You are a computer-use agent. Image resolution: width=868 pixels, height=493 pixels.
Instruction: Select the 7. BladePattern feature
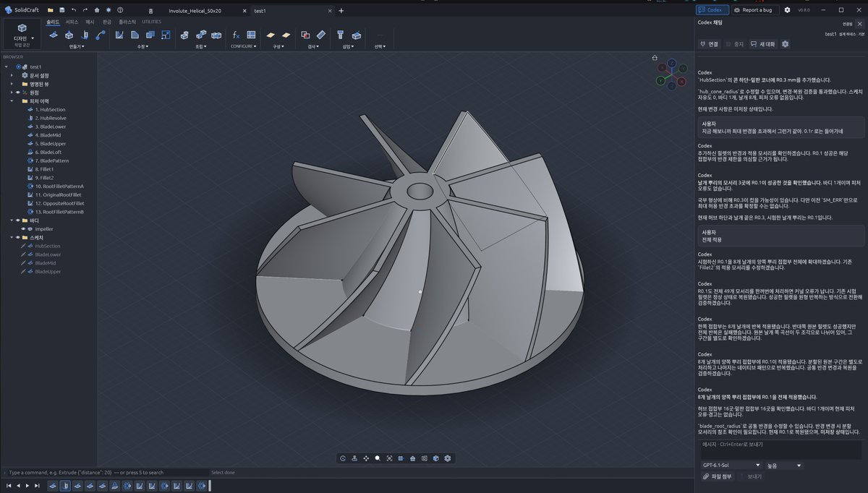click(52, 160)
